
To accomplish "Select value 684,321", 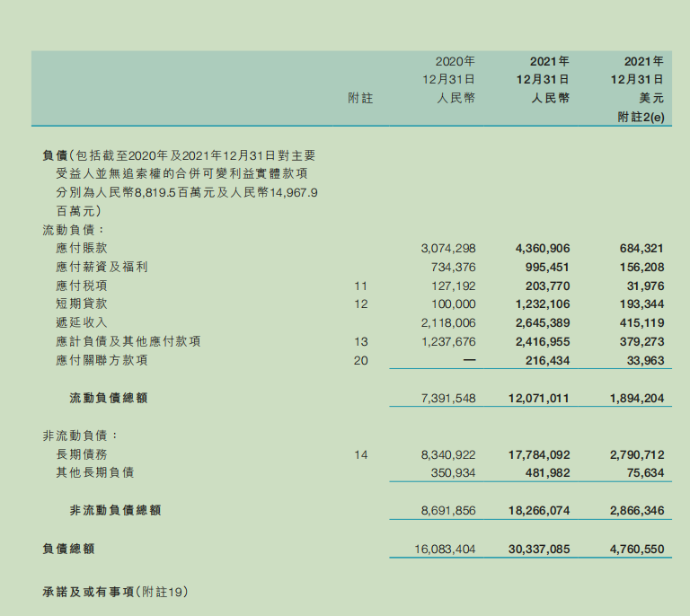I will [x=641, y=249].
